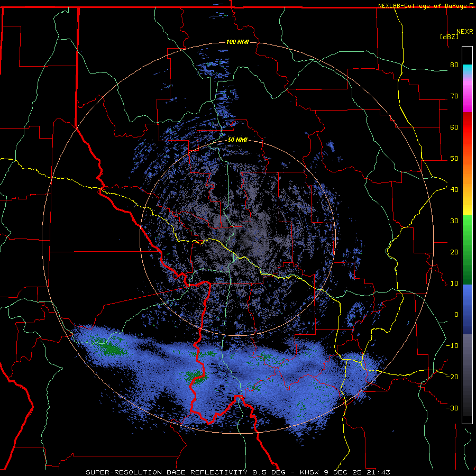The height and width of the screenshot is (476, 476).
Task: Click the red segment of the color bar
Action: coord(467,127)
